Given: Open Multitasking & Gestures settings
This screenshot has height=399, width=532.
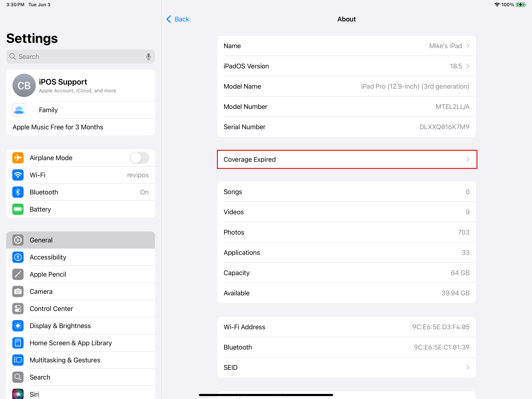Looking at the screenshot, I should click(x=81, y=360).
